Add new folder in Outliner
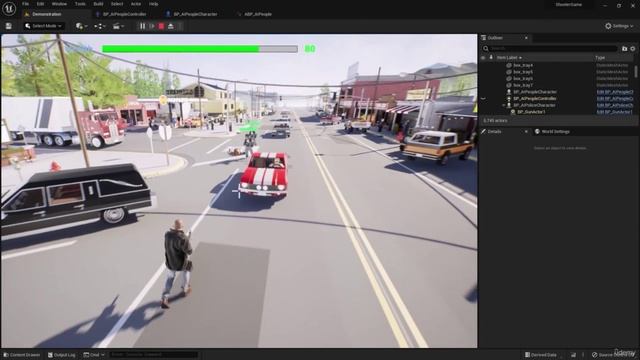This screenshot has height=360, width=640. coord(624,49)
